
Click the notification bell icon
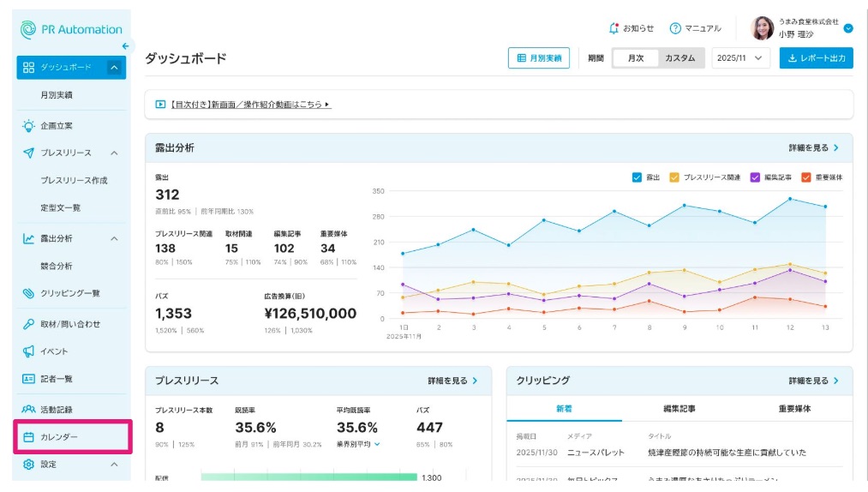(x=614, y=28)
